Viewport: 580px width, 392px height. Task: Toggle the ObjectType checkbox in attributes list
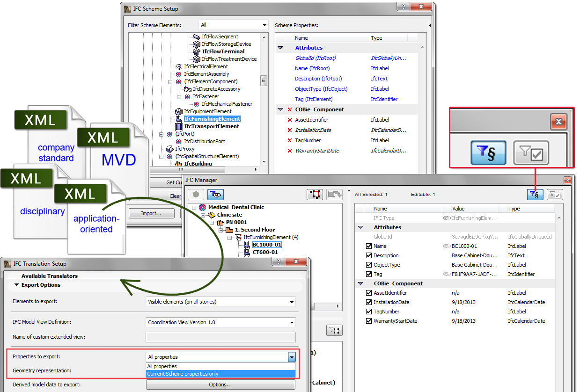click(369, 265)
